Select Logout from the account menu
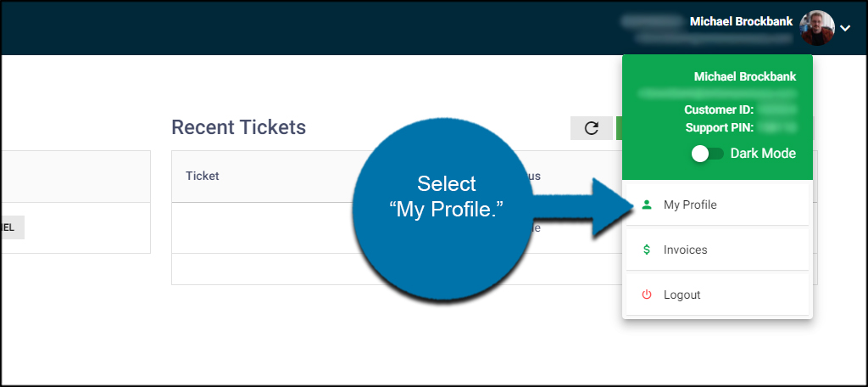 717,294
